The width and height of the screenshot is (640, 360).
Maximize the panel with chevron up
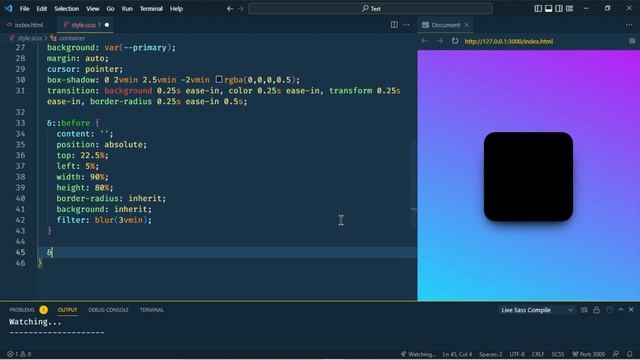coord(621,310)
